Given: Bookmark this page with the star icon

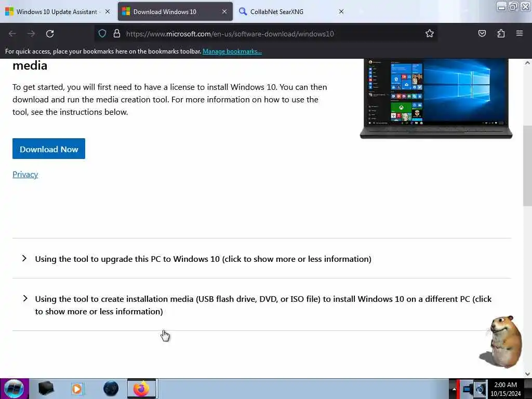Looking at the screenshot, I should (x=430, y=33).
